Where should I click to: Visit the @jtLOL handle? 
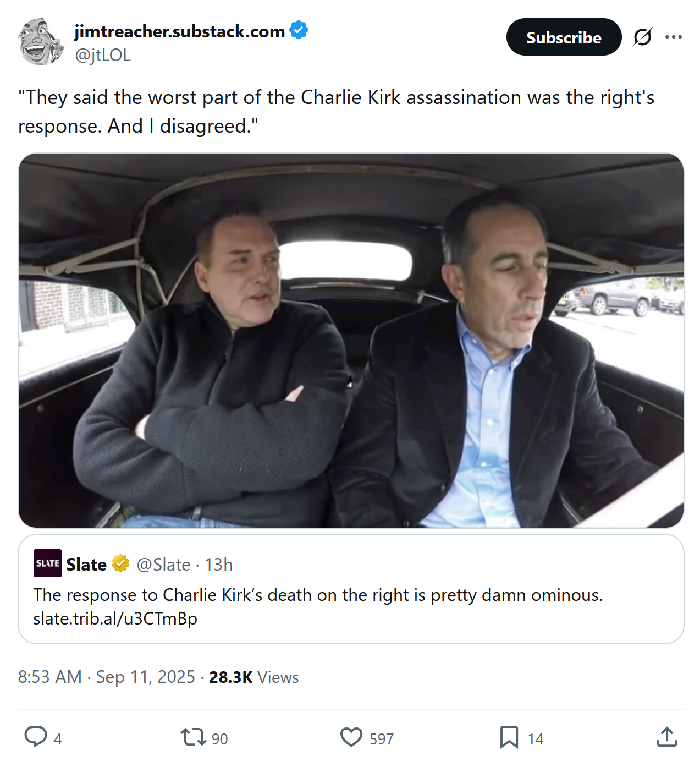point(103,55)
